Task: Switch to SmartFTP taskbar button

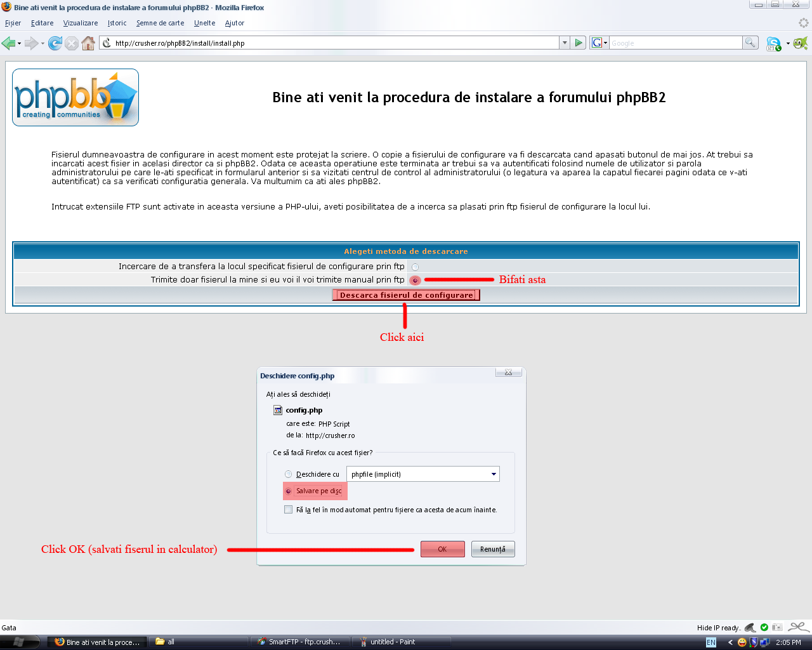Action: click(300, 642)
